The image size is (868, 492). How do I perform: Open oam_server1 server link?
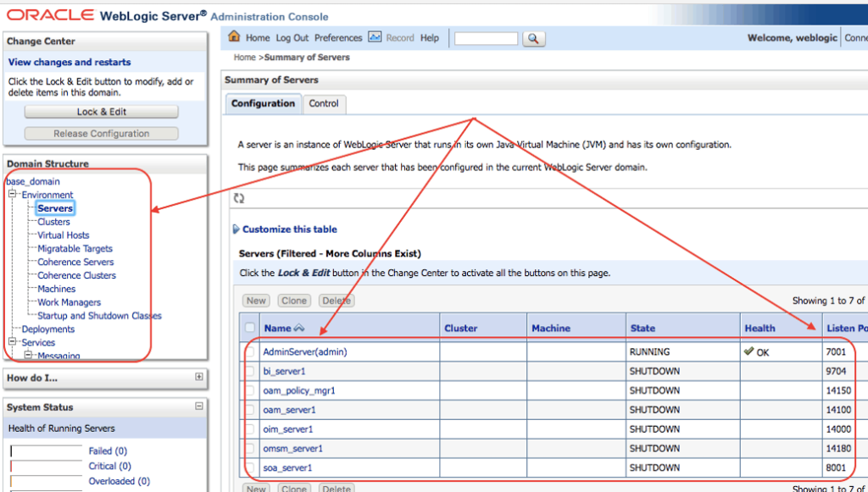click(x=289, y=410)
